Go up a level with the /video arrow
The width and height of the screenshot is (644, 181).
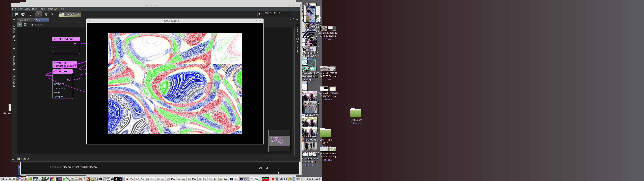pos(32,25)
